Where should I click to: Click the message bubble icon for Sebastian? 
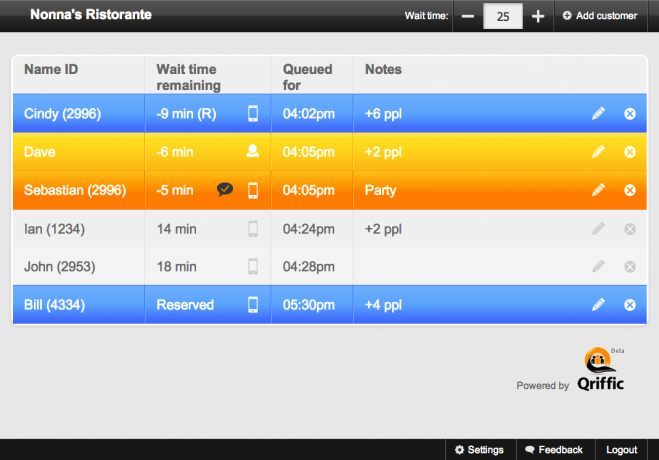[225, 190]
